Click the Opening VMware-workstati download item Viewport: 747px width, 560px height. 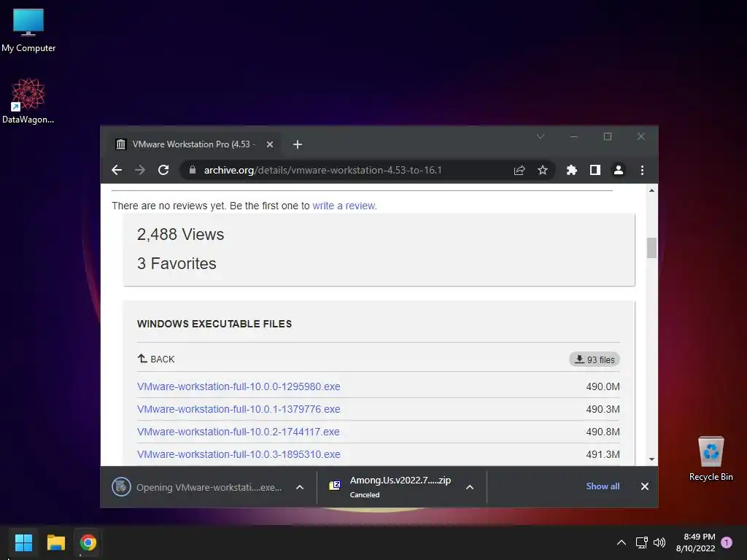coord(196,487)
